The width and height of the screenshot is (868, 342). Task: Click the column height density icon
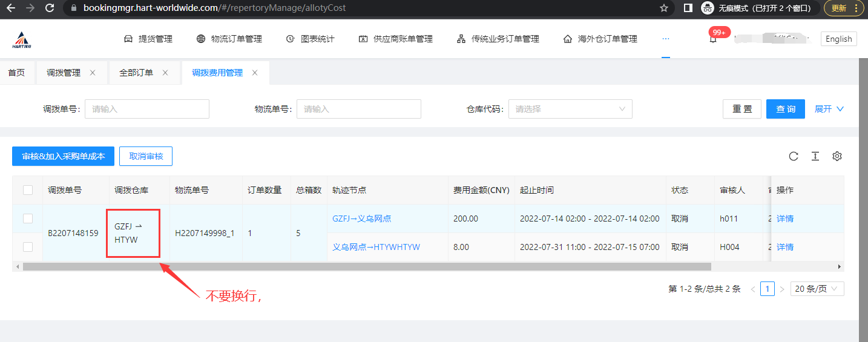pos(815,156)
